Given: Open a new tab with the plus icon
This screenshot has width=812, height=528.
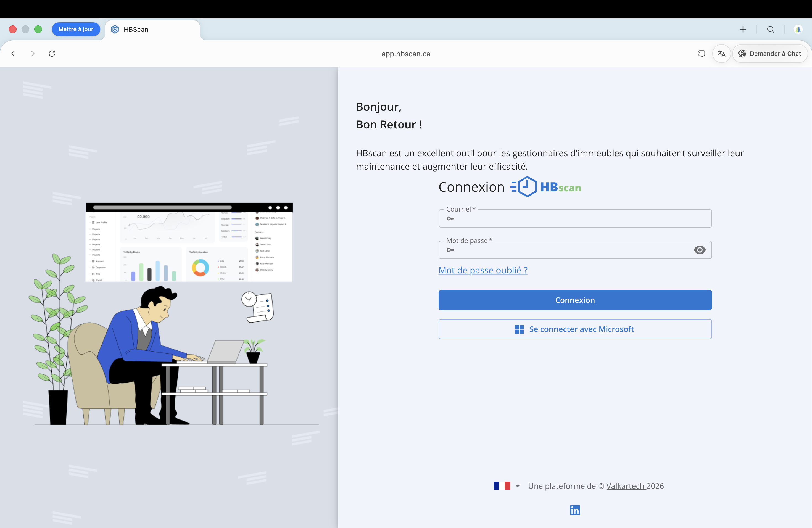Looking at the screenshot, I should (743, 29).
